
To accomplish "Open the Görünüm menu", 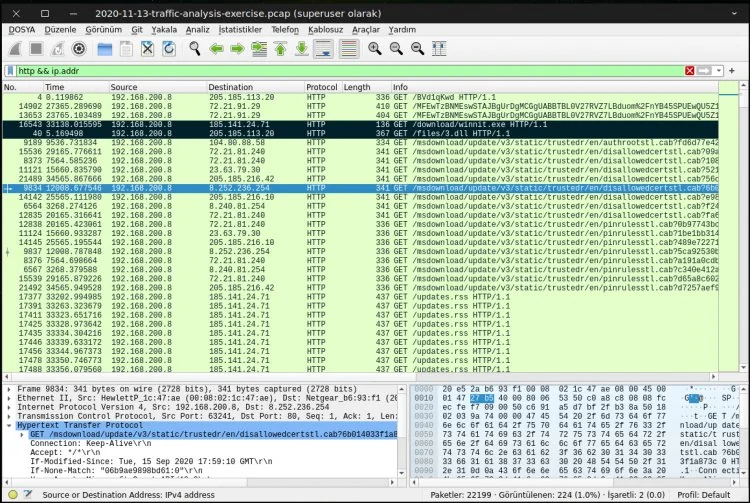I will 103,30.
